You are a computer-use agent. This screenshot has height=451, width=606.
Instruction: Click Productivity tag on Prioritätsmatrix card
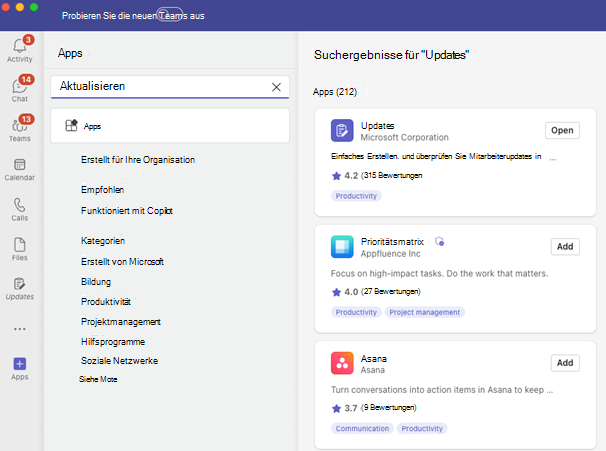(356, 312)
